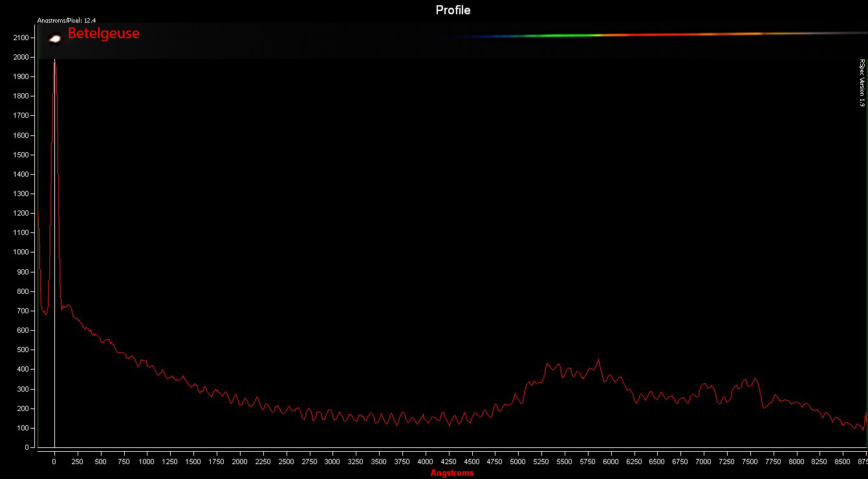Click the red Betelgeuse label
868x479 pixels.
coord(103,33)
